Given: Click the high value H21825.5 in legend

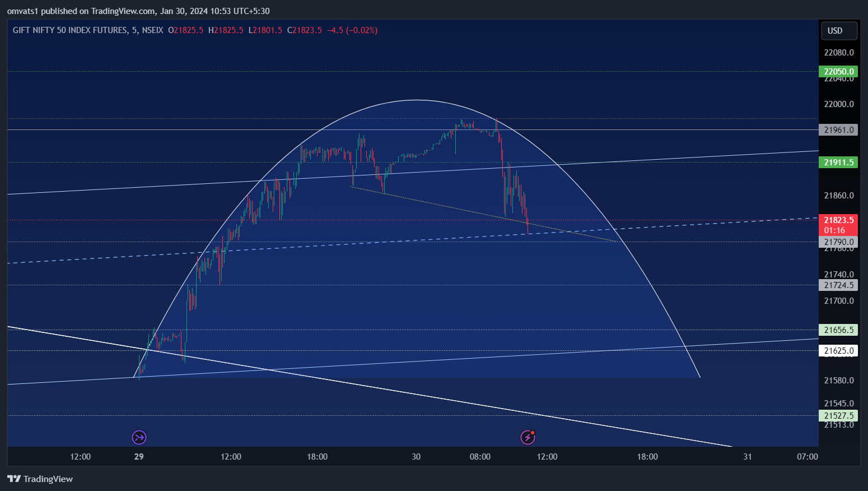Looking at the screenshot, I should (x=226, y=30).
